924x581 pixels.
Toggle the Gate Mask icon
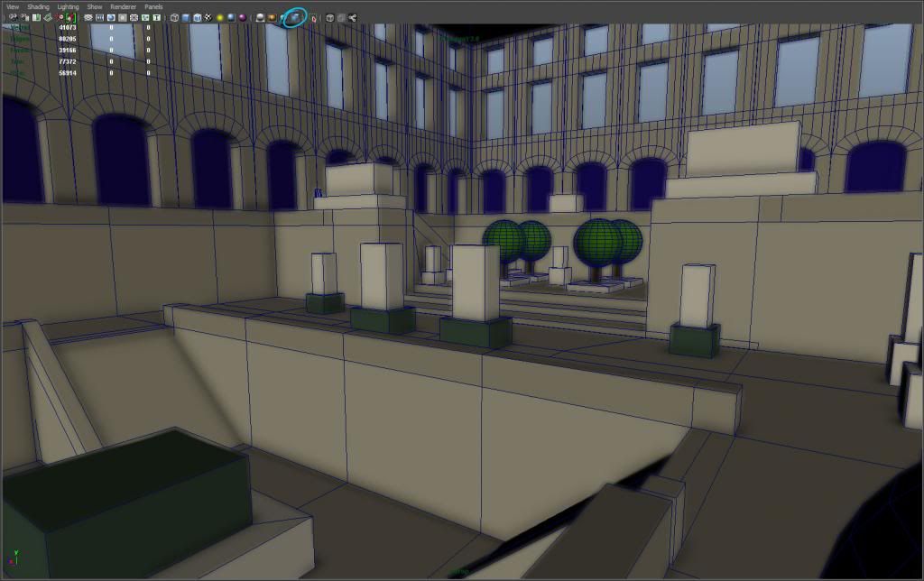click(x=123, y=18)
